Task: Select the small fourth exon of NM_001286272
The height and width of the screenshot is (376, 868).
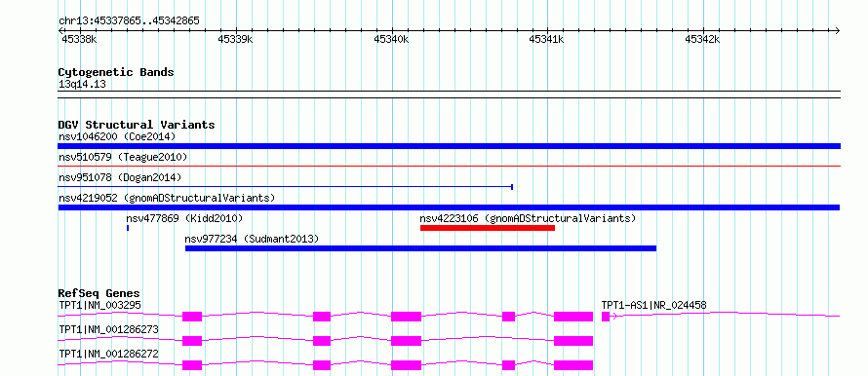Action: point(509,365)
